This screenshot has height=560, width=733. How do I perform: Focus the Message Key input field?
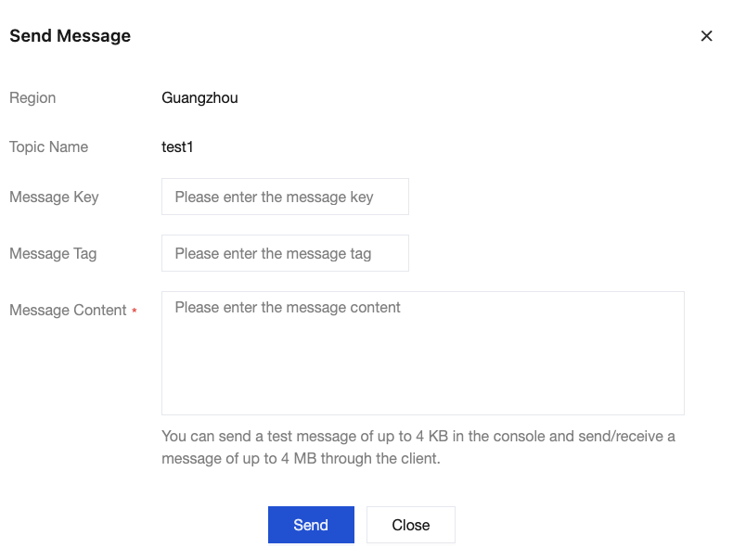[285, 197]
